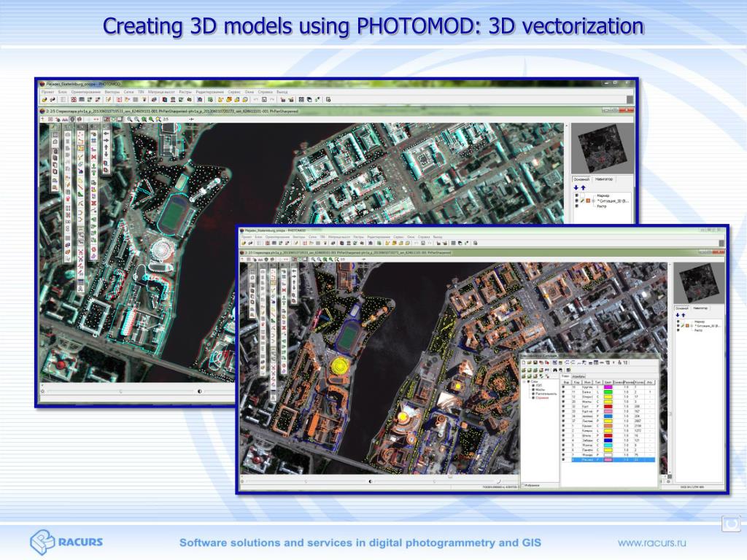Click the blue down arrow in the back window layer panel
747x560 pixels.
(x=576, y=187)
